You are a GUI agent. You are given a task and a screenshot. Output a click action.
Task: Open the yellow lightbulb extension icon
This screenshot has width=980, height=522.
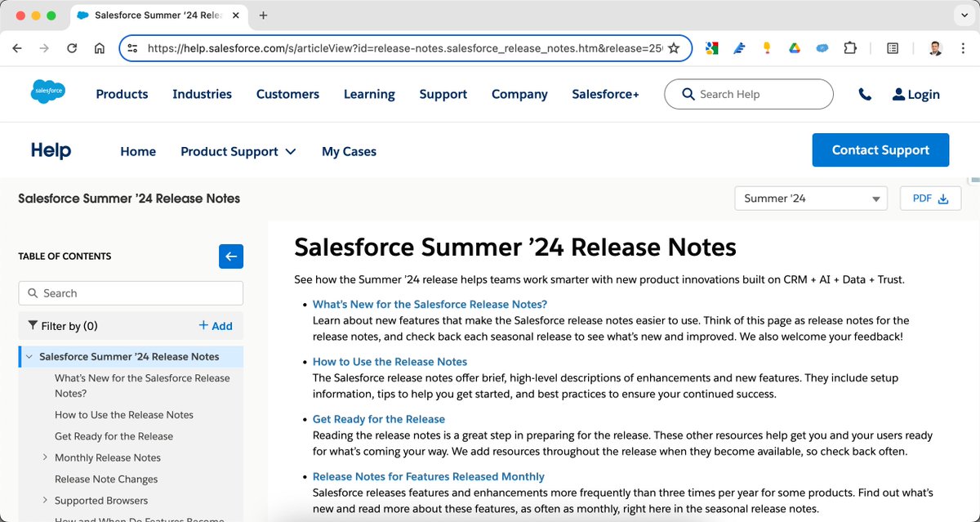point(767,48)
